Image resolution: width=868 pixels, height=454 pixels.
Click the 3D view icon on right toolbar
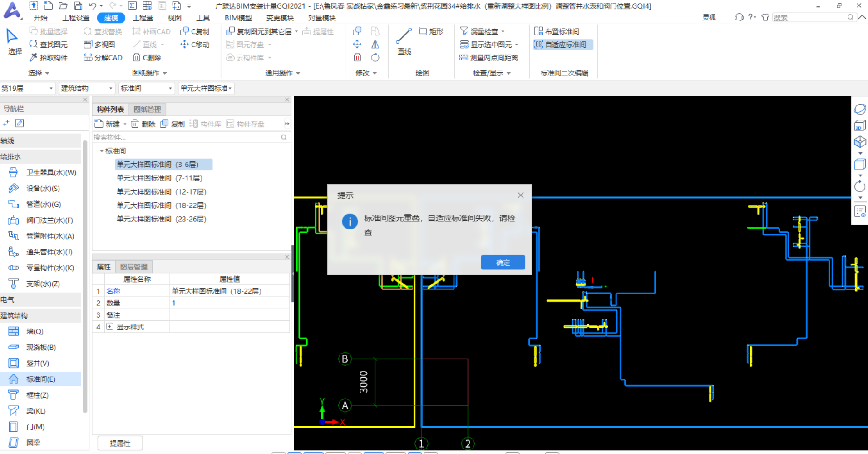click(860, 125)
